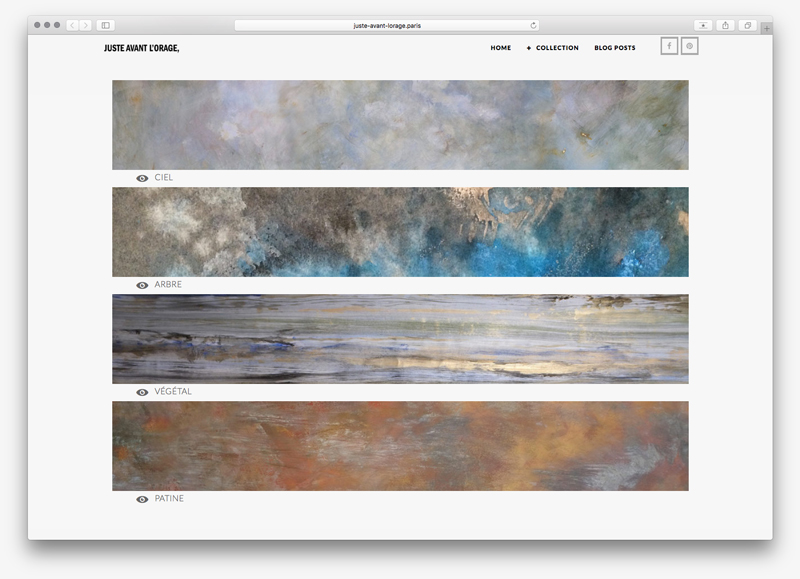This screenshot has height=579, width=800.
Task: Open the Safari share button
Action: pyautogui.click(x=726, y=26)
